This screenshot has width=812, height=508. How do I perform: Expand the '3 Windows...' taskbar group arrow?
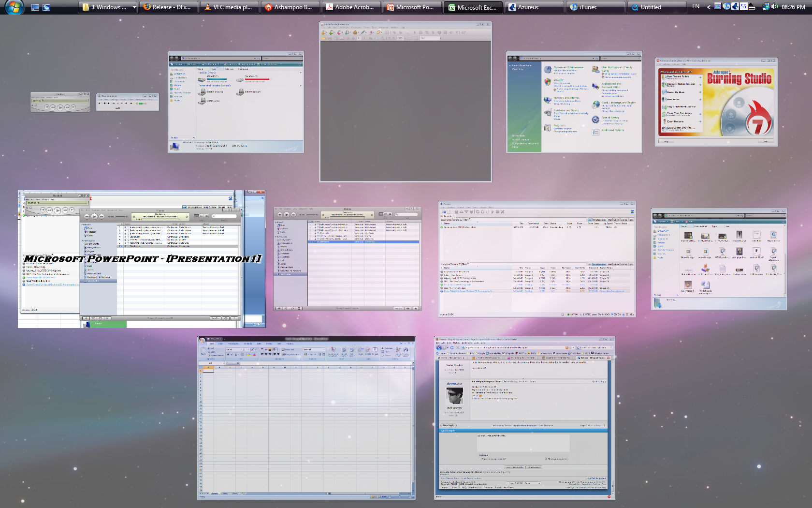pos(134,7)
